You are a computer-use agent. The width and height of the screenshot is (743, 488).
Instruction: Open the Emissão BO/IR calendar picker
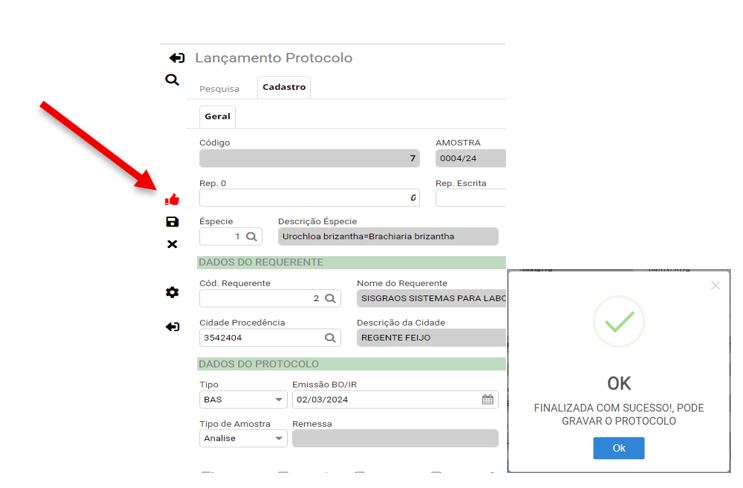click(x=488, y=400)
